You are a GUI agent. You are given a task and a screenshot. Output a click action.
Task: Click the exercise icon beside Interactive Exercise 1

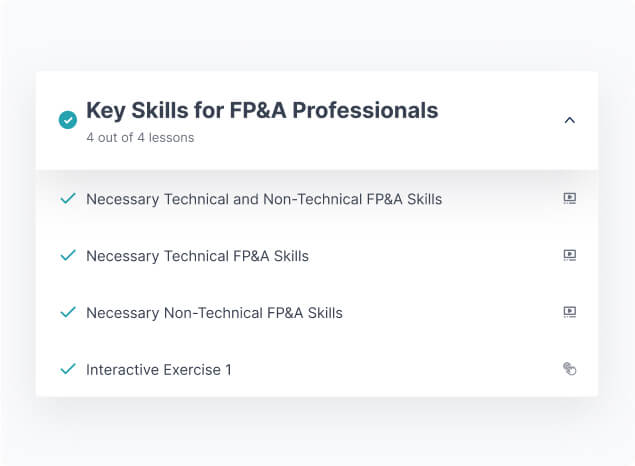pyautogui.click(x=570, y=369)
